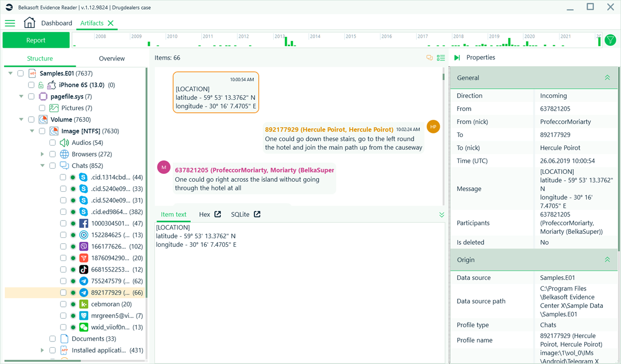Viewport: 621px width, 364px height.
Task: Click the iPhone 6S Apple device icon
Action: 51,85
